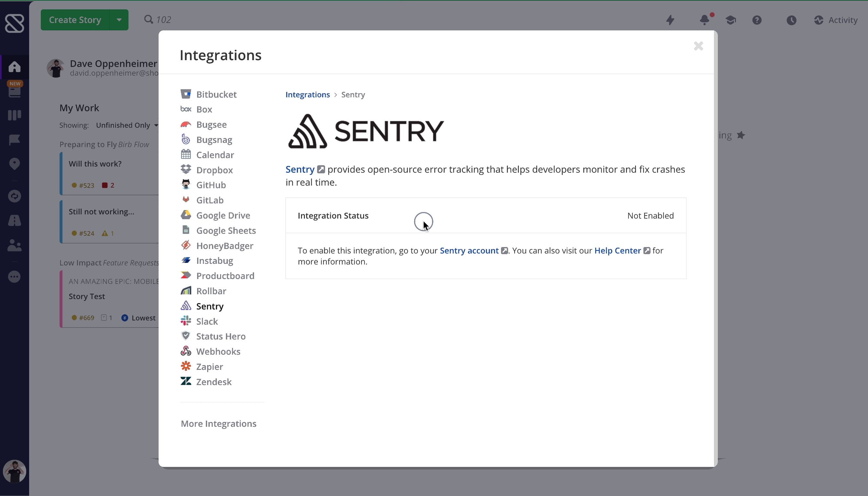This screenshot has width=868, height=496.
Task: Select Calendar integration
Action: click(x=207, y=155)
